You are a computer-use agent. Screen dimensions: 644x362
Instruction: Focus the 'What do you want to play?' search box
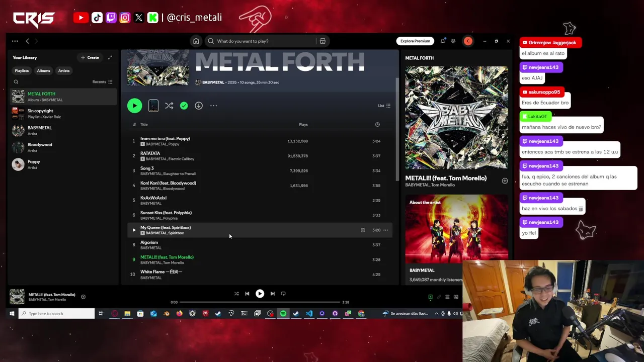coord(262,41)
